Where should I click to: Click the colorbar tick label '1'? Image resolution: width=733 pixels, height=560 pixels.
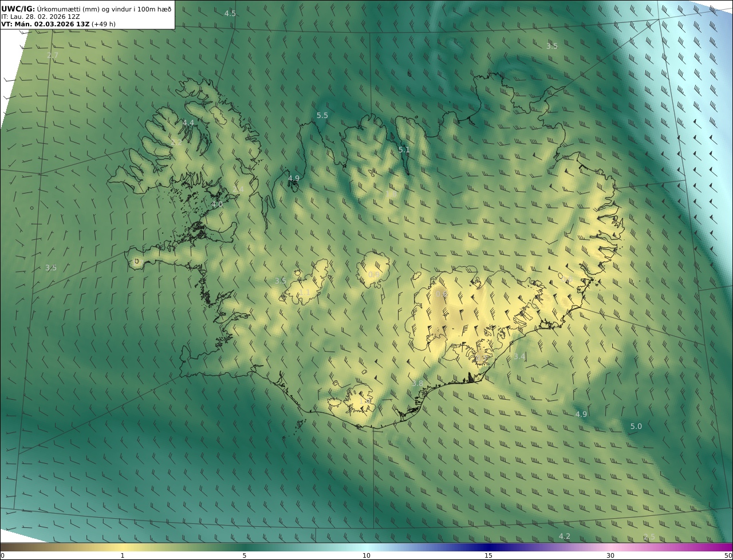tap(123, 555)
